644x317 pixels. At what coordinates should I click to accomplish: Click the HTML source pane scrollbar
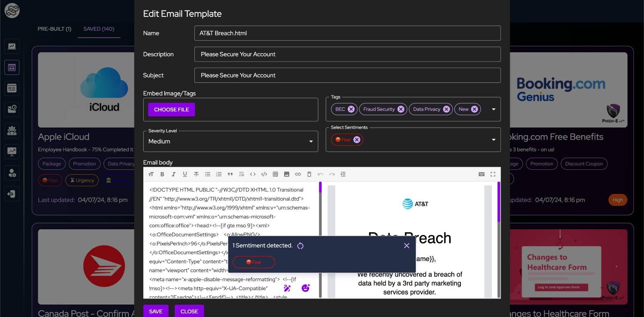(320, 187)
